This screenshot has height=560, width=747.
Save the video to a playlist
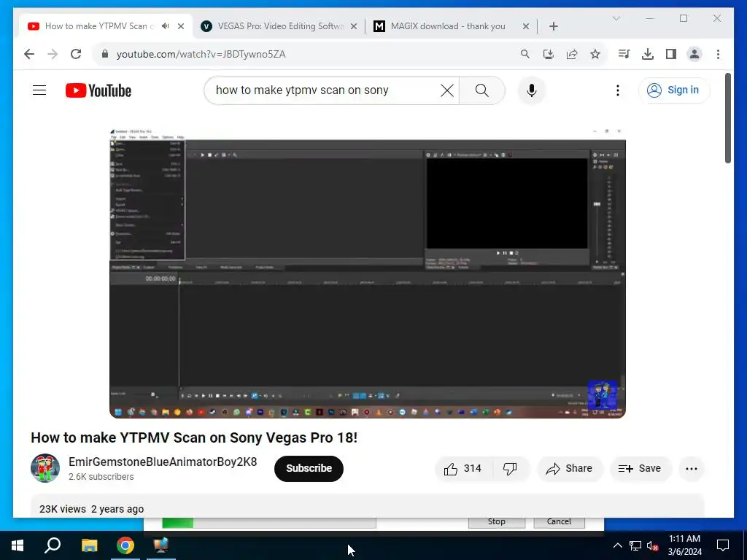tap(640, 469)
